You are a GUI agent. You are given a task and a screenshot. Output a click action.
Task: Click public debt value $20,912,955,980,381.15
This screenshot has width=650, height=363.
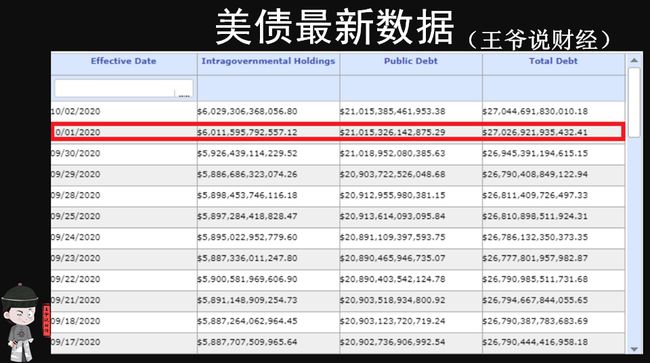393,195
